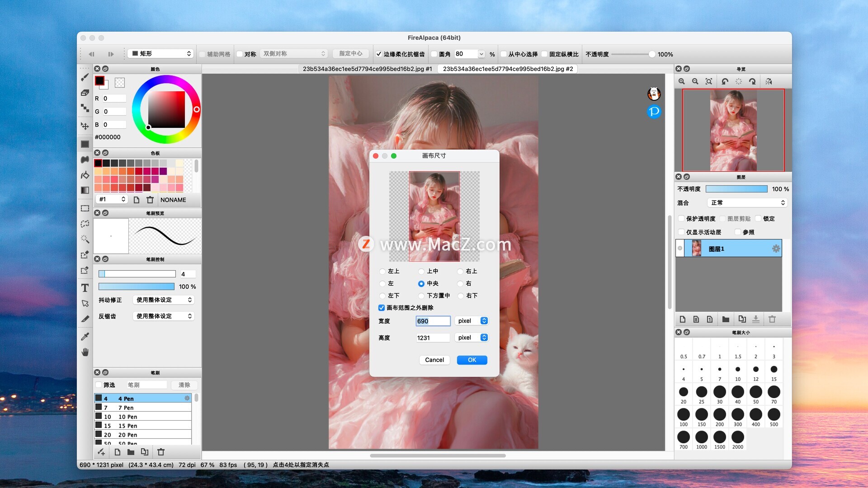Flip the view horizontally in the navigator

pos(769,81)
